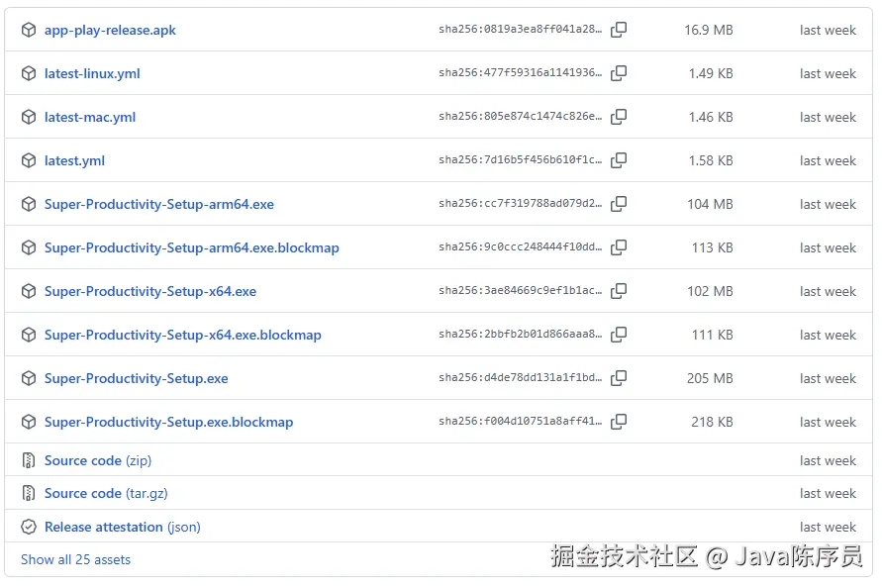Click the 16.9 MB file size
The image size is (882, 588).
coord(708,30)
